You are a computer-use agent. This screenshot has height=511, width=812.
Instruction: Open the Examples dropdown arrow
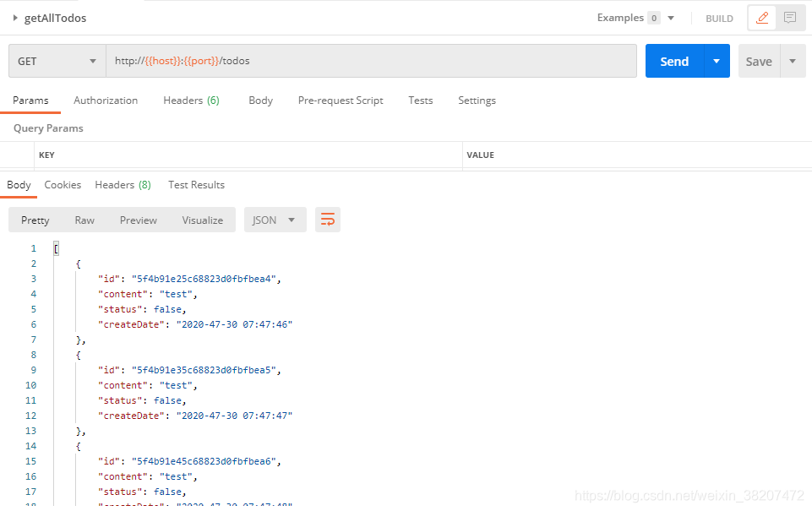(669, 17)
